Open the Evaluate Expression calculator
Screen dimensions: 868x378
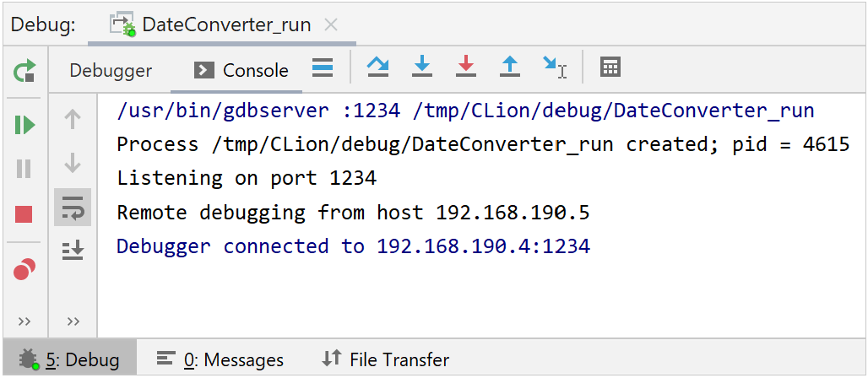click(x=610, y=67)
